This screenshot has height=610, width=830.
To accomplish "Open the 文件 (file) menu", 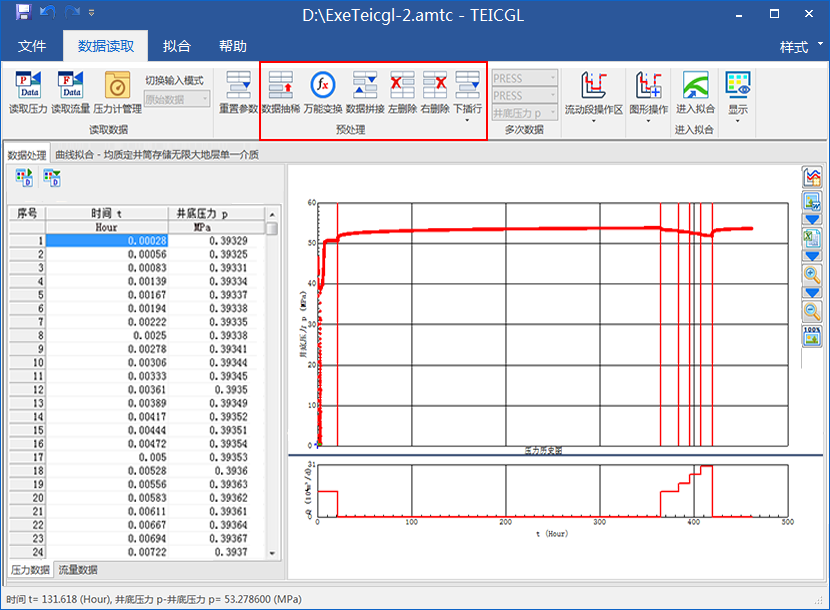I will point(32,46).
